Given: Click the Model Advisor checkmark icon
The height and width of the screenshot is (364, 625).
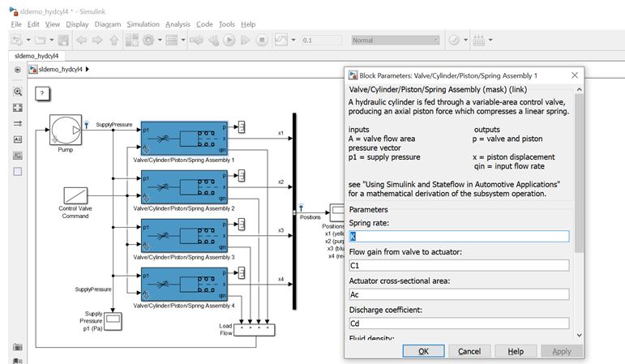Looking at the screenshot, I should point(454,40).
